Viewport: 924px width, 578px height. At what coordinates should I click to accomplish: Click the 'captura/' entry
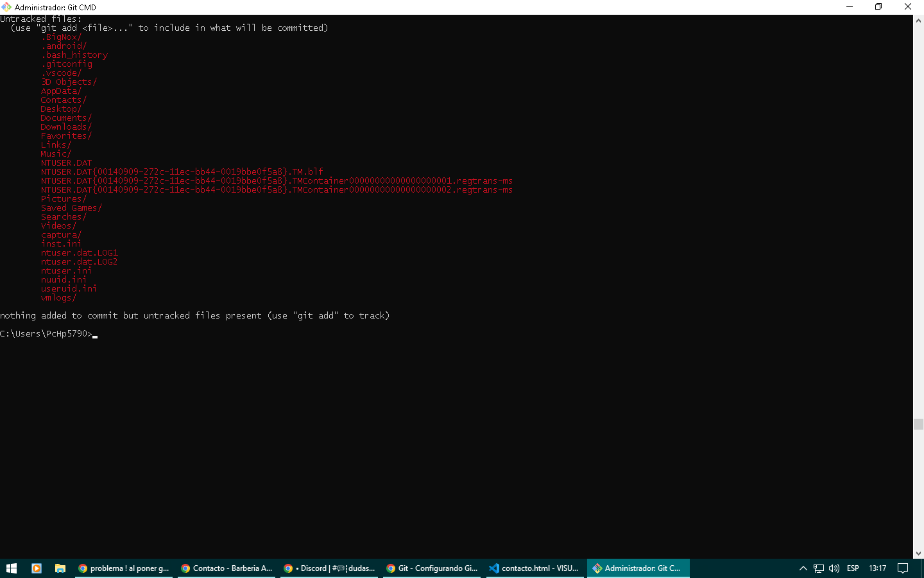click(62, 235)
